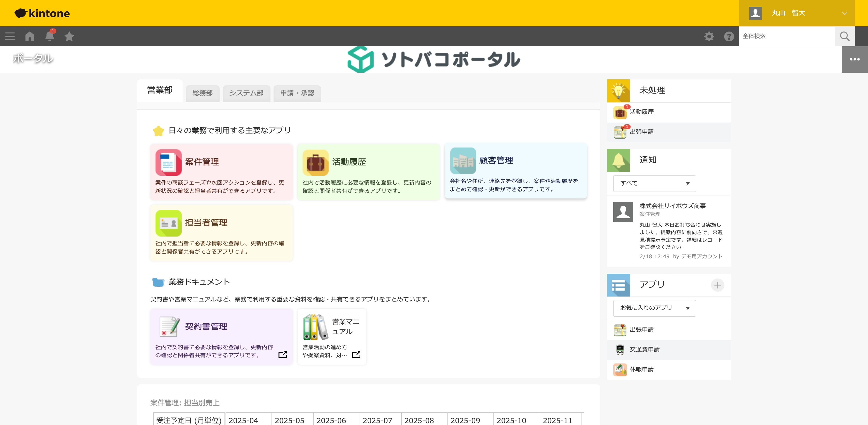Open the お気に入りのアプリ dropdown

point(654,308)
